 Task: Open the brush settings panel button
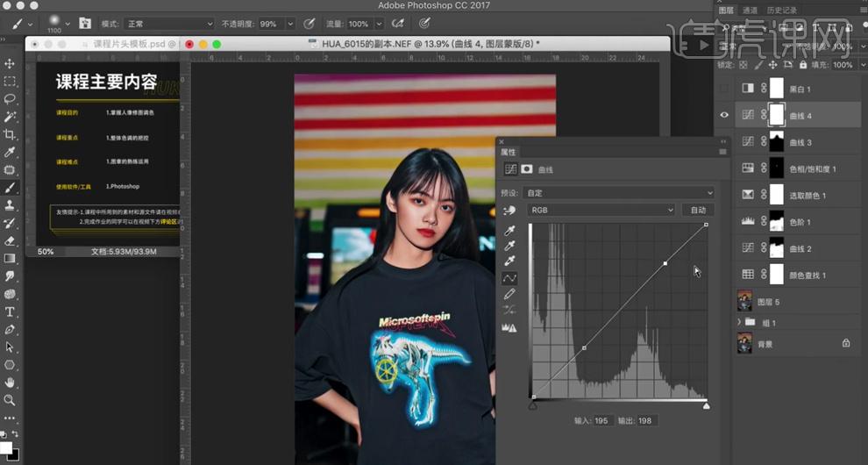[85, 24]
